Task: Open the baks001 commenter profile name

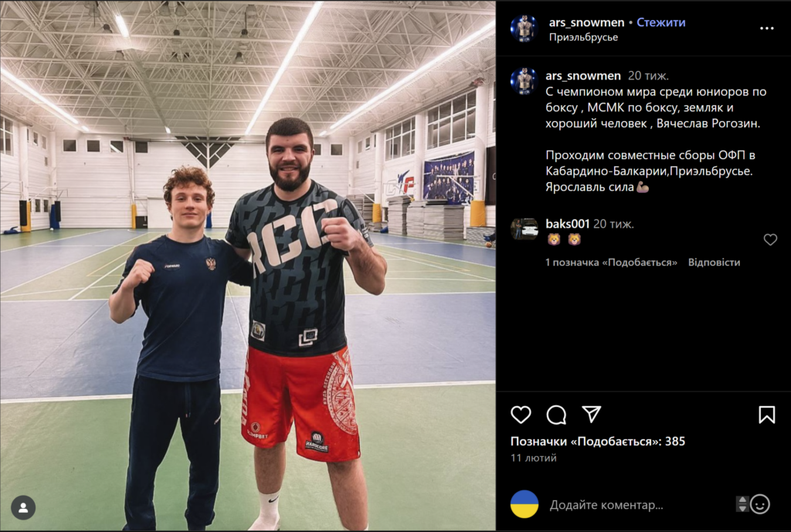Action: tap(568, 224)
